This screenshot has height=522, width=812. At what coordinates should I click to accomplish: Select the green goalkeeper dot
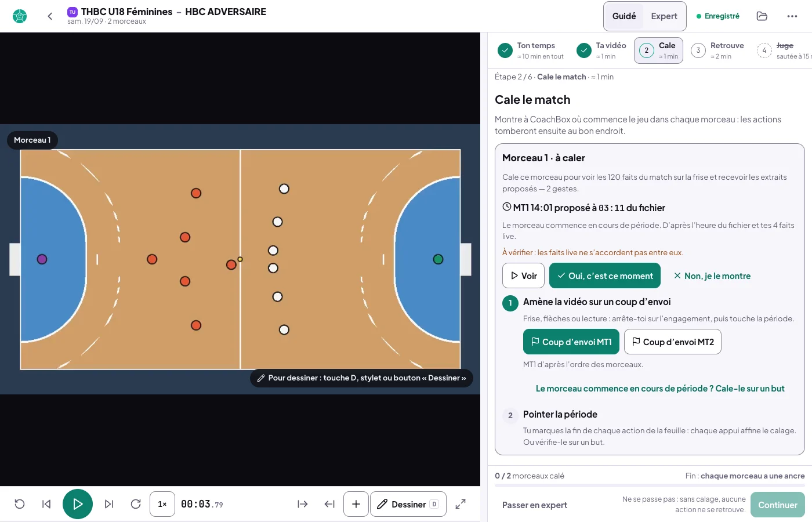[x=438, y=259]
